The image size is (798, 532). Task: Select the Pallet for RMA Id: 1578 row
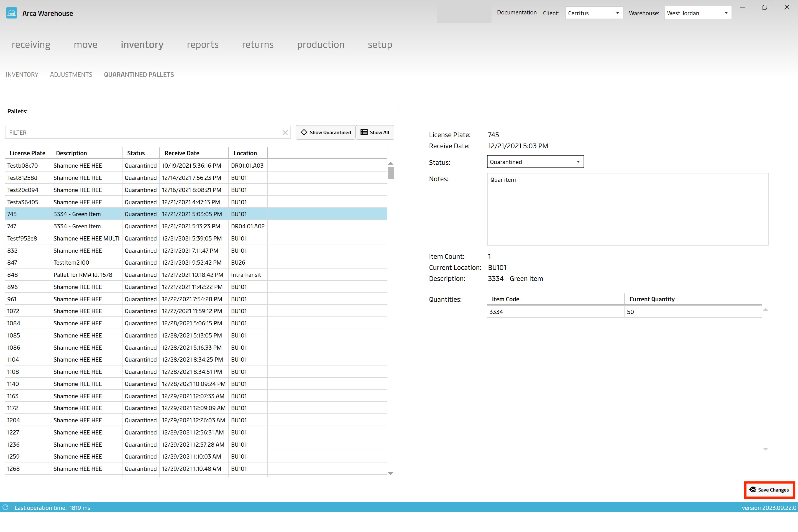pos(196,275)
